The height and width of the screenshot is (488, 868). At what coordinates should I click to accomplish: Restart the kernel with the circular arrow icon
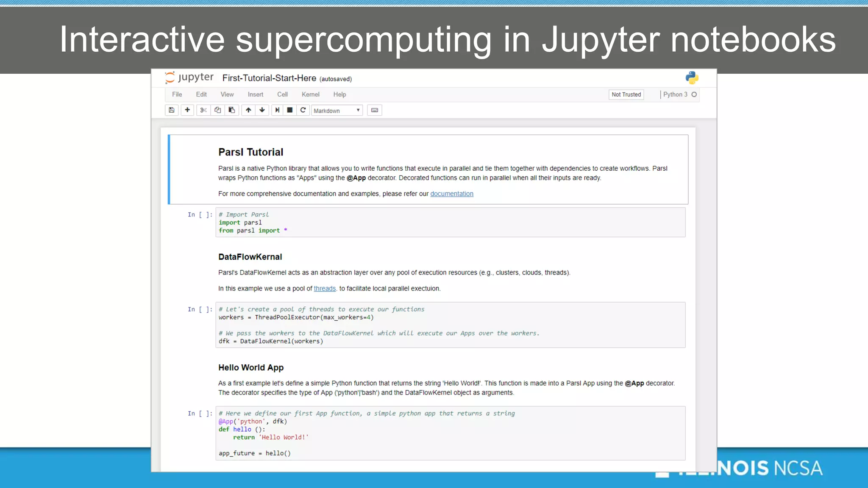pyautogui.click(x=303, y=110)
